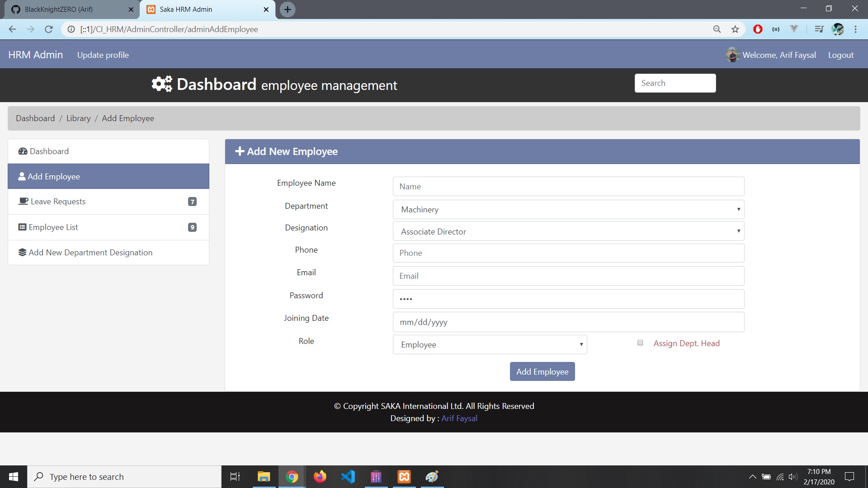Click inside the Search box in the header
This screenshot has width=868, height=488.
[675, 83]
